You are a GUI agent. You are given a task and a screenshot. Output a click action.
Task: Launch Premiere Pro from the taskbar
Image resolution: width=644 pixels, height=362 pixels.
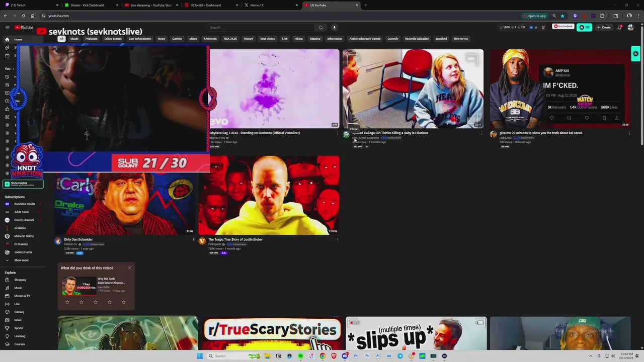[356, 356]
